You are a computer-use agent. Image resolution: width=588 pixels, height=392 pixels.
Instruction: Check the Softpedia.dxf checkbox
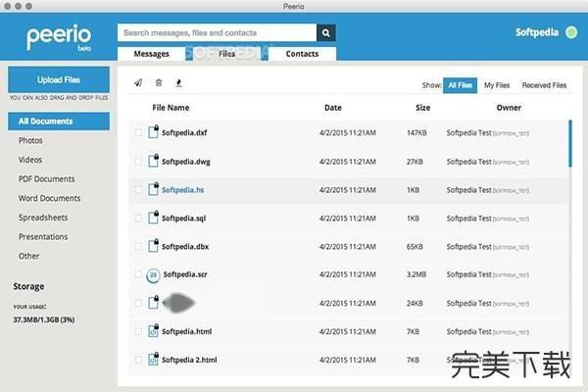[138, 132]
